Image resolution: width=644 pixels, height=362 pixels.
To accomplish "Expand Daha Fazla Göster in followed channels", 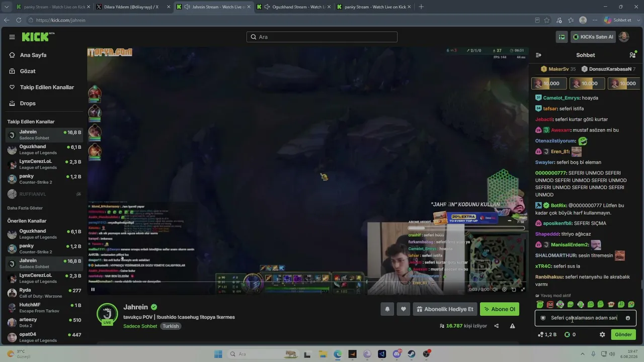I will 25,208.
